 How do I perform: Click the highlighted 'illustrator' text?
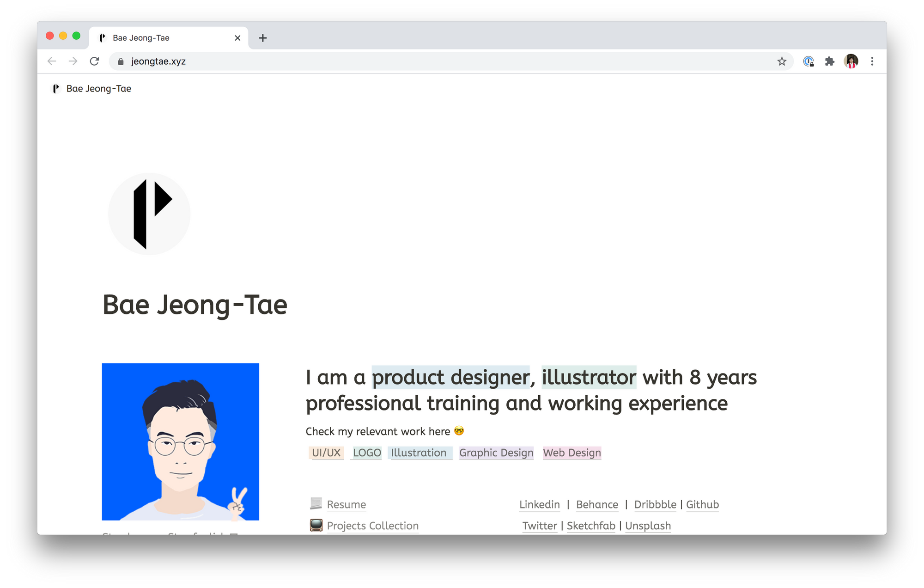click(589, 377)
